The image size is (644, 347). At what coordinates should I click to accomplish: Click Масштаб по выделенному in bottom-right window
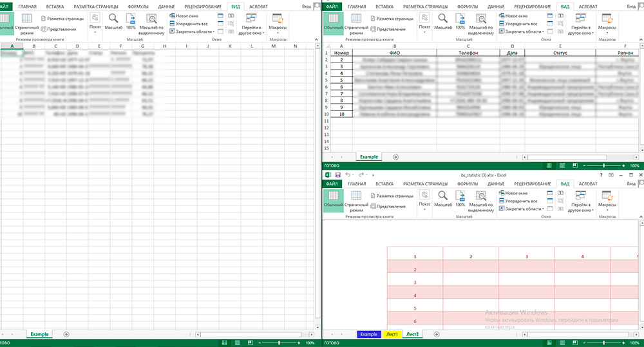(481, 200)
